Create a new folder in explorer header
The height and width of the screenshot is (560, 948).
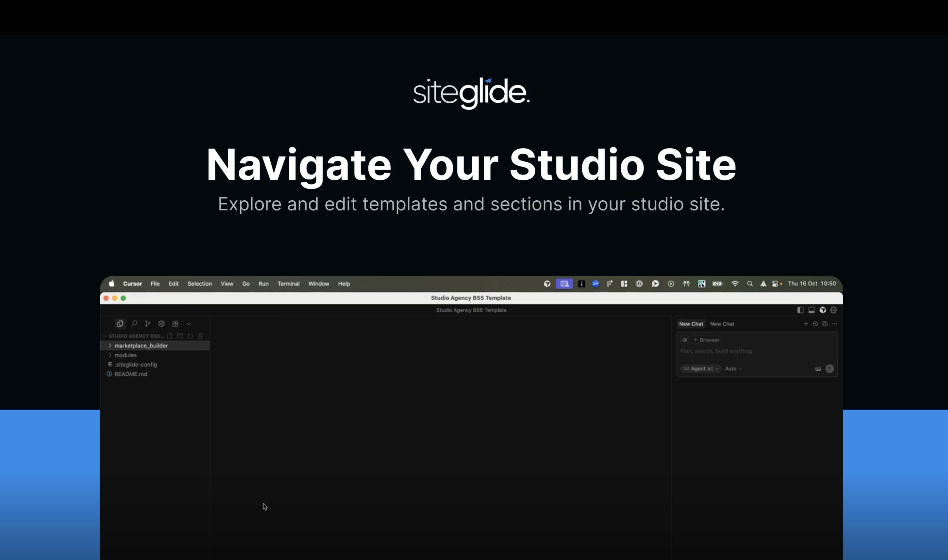click(180, 336)
